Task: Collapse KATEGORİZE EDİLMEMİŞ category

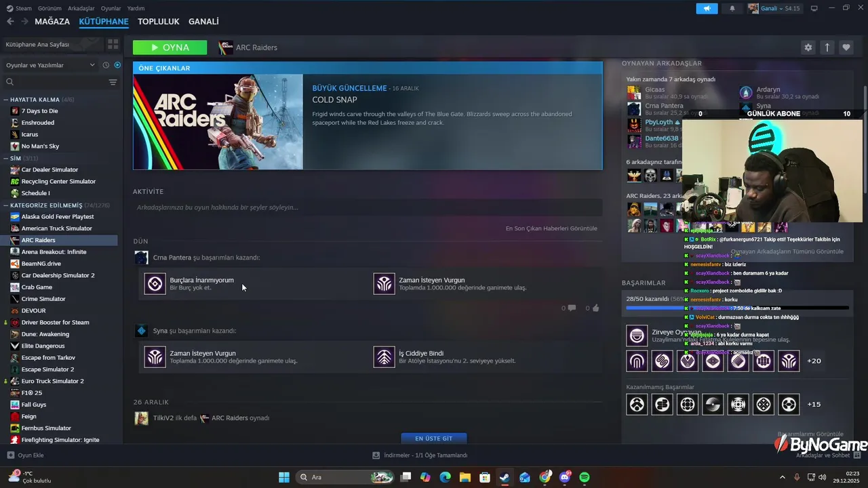Action: tap(6, 205)
